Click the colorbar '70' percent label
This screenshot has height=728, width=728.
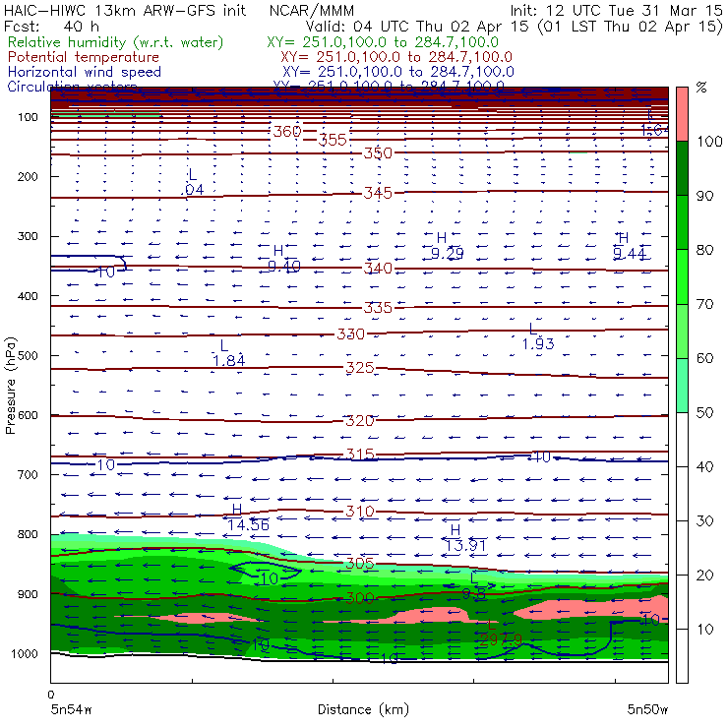tap(704, 304)
